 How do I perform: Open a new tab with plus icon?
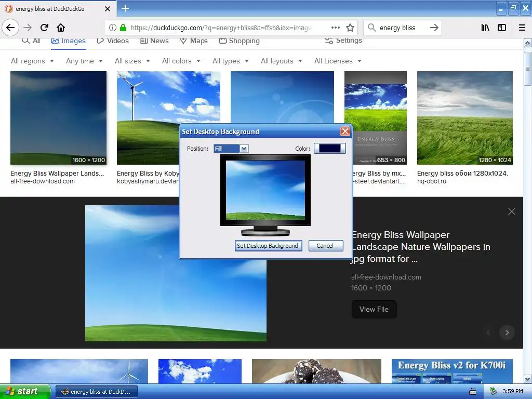point(125,8)
